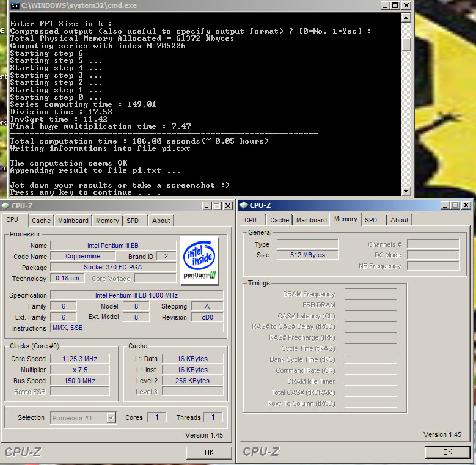Click the Cores value field

(x=157, y=417)
